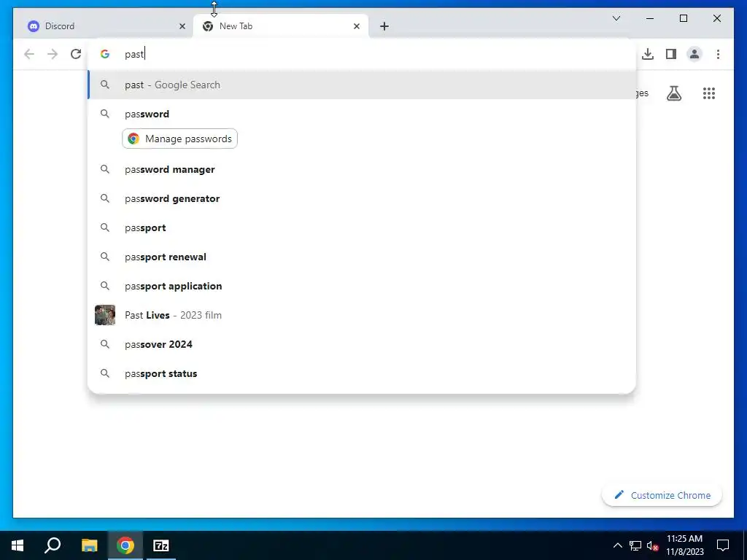The image size is (747, 560).
Task: Open the taskbar clock and date
Action: pos(684,545)
